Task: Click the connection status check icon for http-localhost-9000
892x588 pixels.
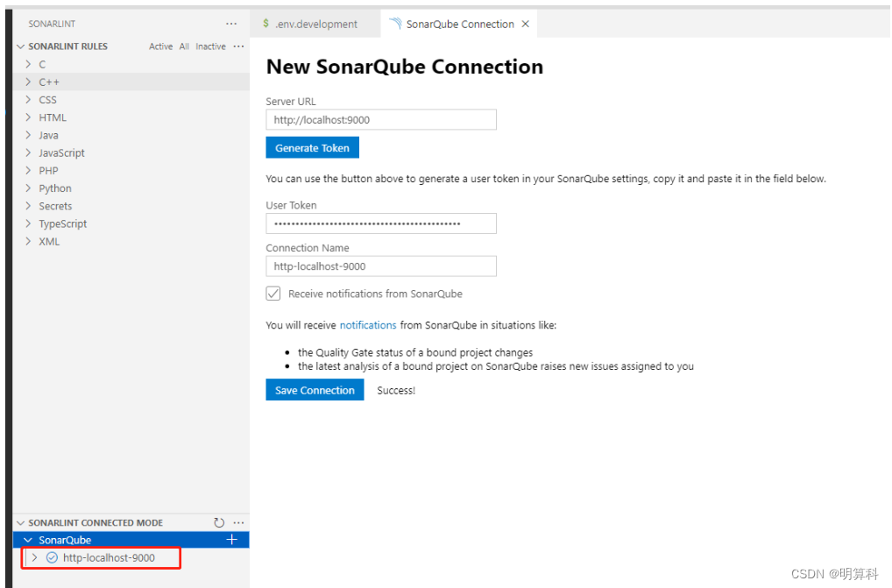Action: (52, 557)
